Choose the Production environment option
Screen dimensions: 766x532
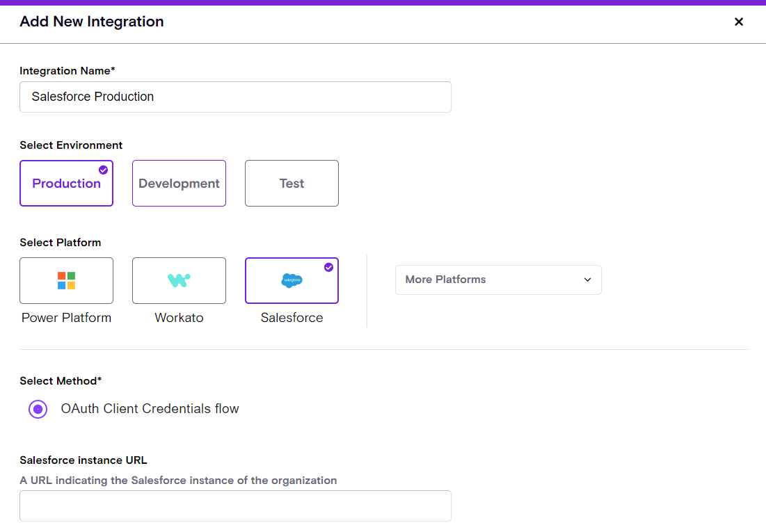pyautogui.click(x=66, y=184)
